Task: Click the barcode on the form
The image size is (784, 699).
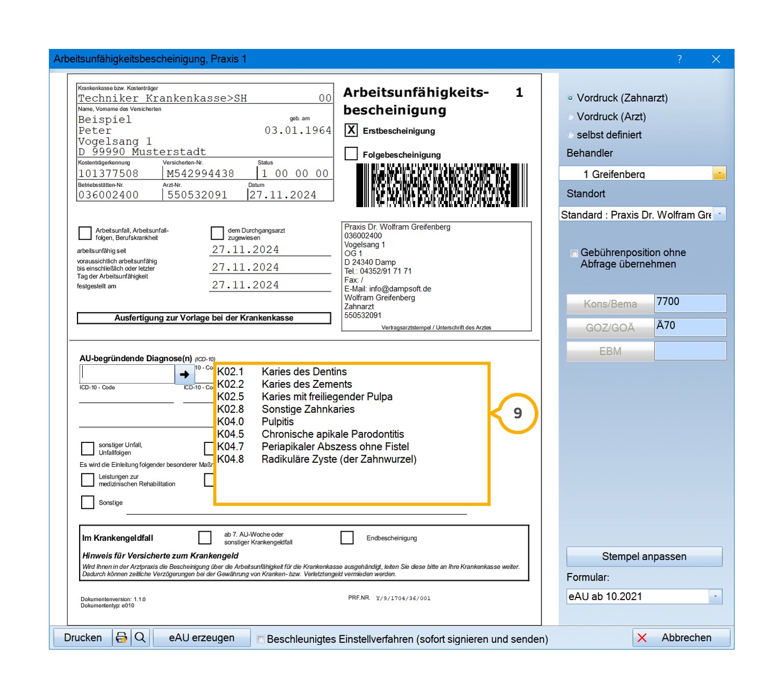Action: (x=442, y=185)
